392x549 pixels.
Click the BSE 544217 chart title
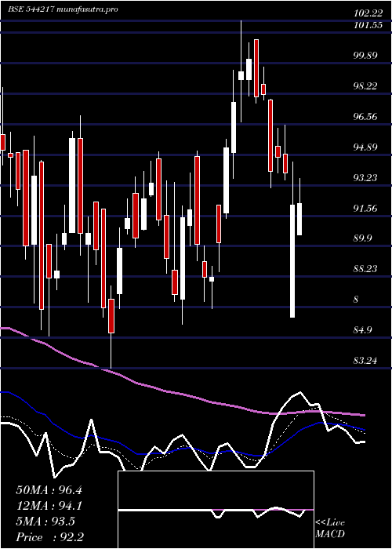(63, 9)
